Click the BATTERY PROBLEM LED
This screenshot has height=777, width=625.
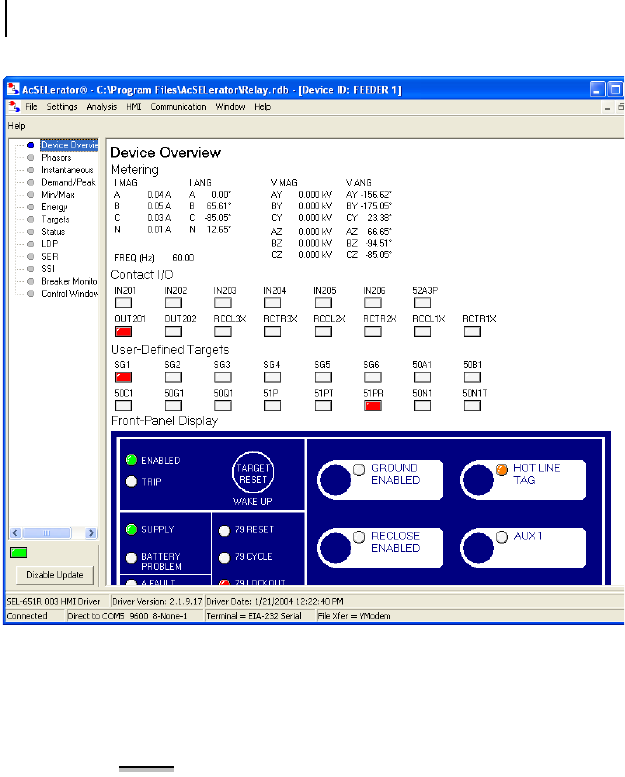pos(131,558)
